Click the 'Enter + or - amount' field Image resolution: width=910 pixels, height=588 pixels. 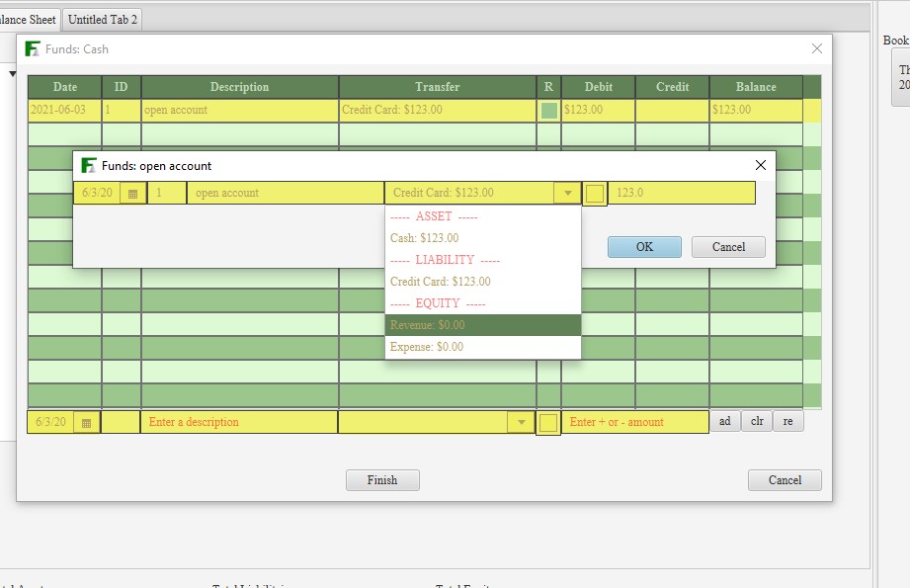[635, 422]
